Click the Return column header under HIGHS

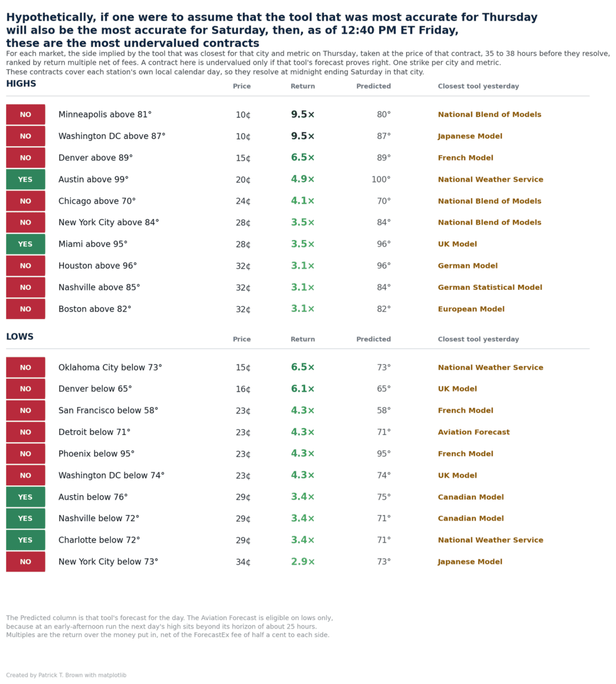[x=303, y=86]
